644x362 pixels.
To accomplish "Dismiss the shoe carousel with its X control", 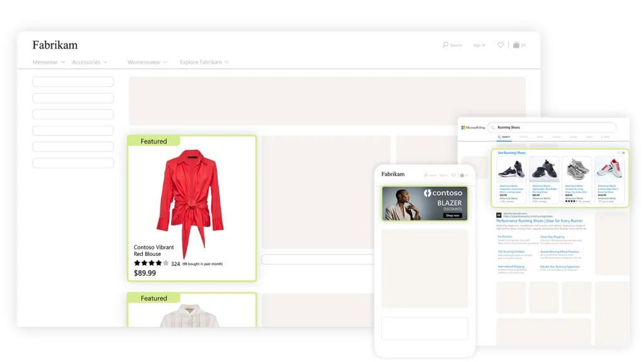I will click(x=618, y=153).
